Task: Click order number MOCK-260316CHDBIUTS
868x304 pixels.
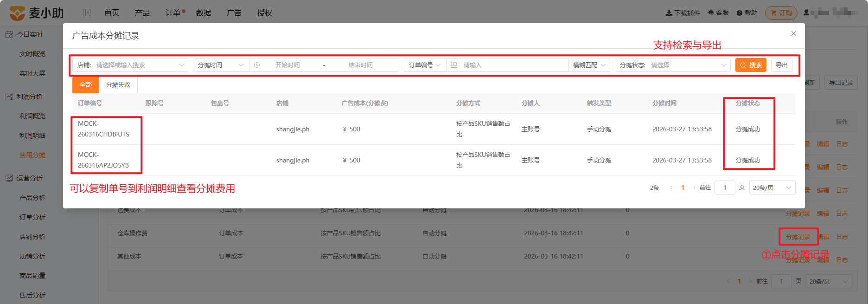Action: click(x=104, y=129)
